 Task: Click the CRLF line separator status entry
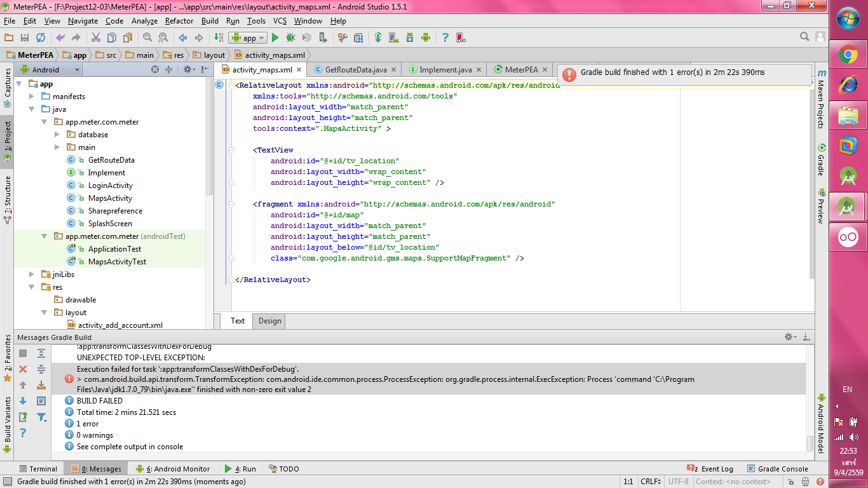(651, 482)
